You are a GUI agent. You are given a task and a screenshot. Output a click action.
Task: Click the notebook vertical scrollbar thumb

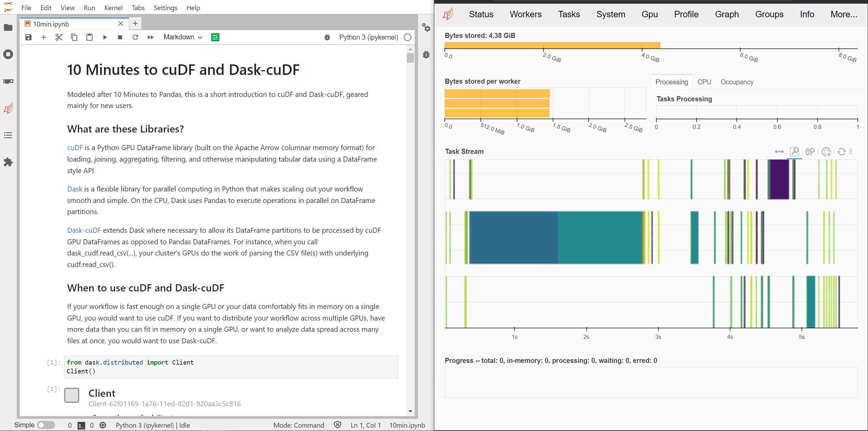pyautogui.click(x=410, y=58)
